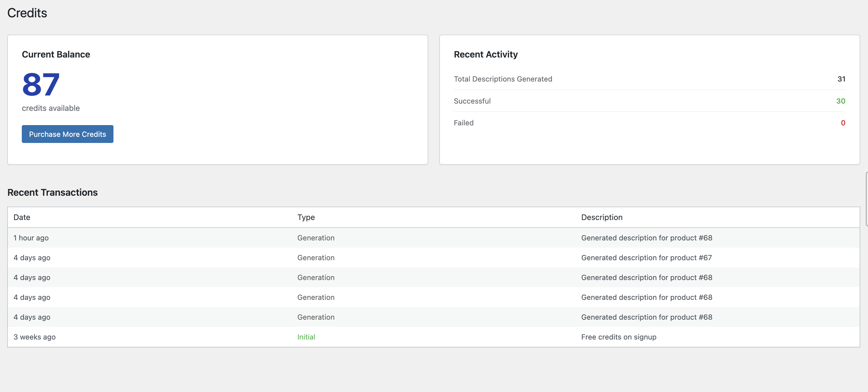Click the credits available label

click(51, 108)
